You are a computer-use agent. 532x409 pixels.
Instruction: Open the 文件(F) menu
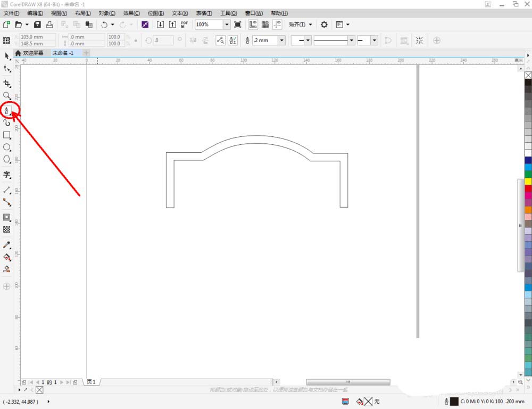click(x=12, y=13)
